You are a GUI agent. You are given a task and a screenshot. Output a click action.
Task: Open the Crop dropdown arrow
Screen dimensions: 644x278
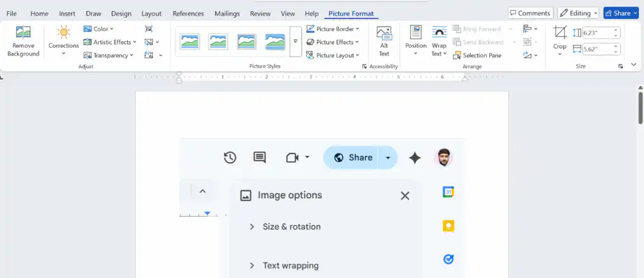(x=559, y=53)
